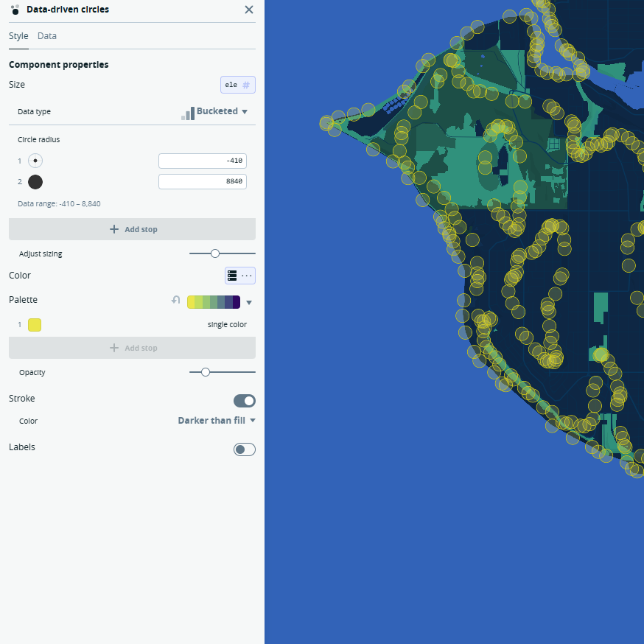This screenshot has height=644, width=644.
Task: Open the 'Darker than fill' stroke color dropdown
Action: click(x=217, y=420)
